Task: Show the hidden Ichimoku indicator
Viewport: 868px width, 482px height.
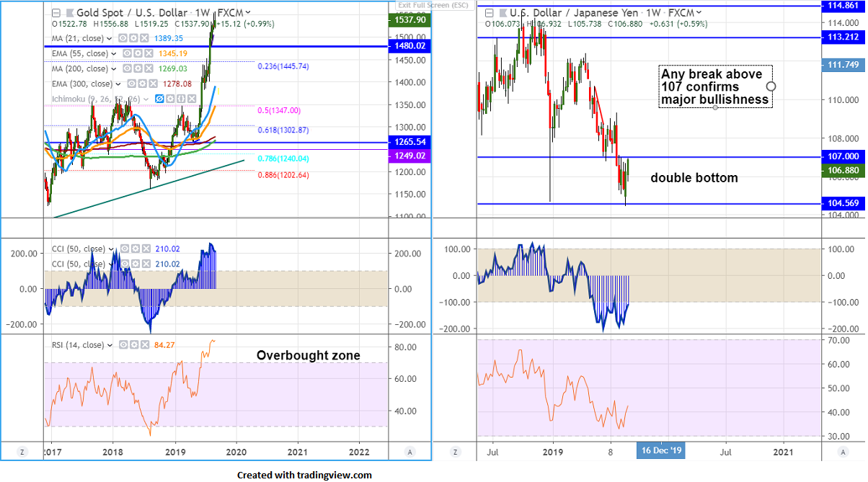Action: pos(159,99)
